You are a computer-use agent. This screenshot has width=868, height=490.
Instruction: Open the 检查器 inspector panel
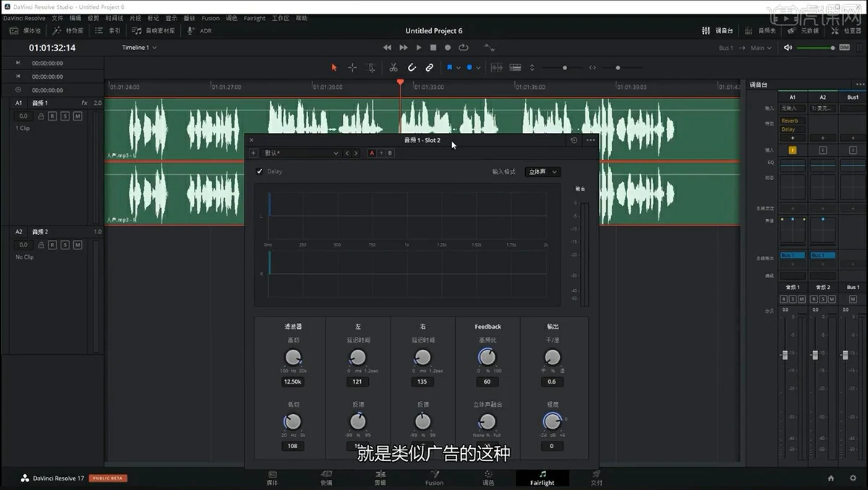(x=846, y=31)
